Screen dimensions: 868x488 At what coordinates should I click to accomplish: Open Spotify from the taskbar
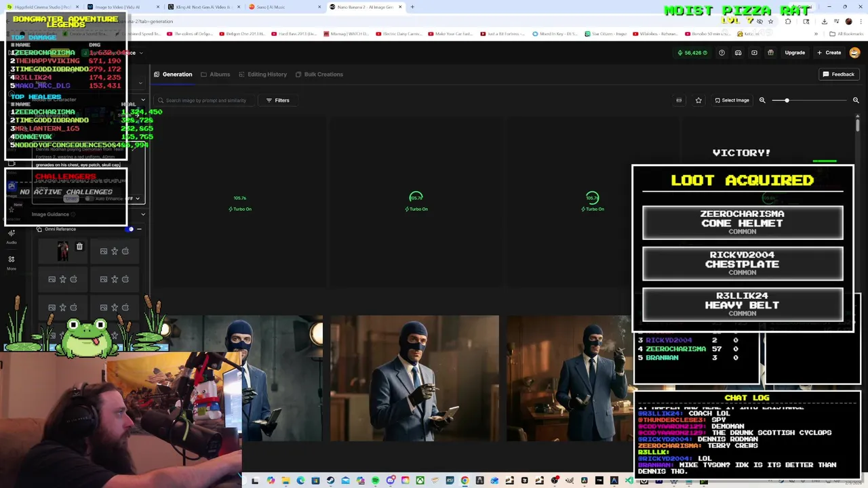tap(375, 481)
